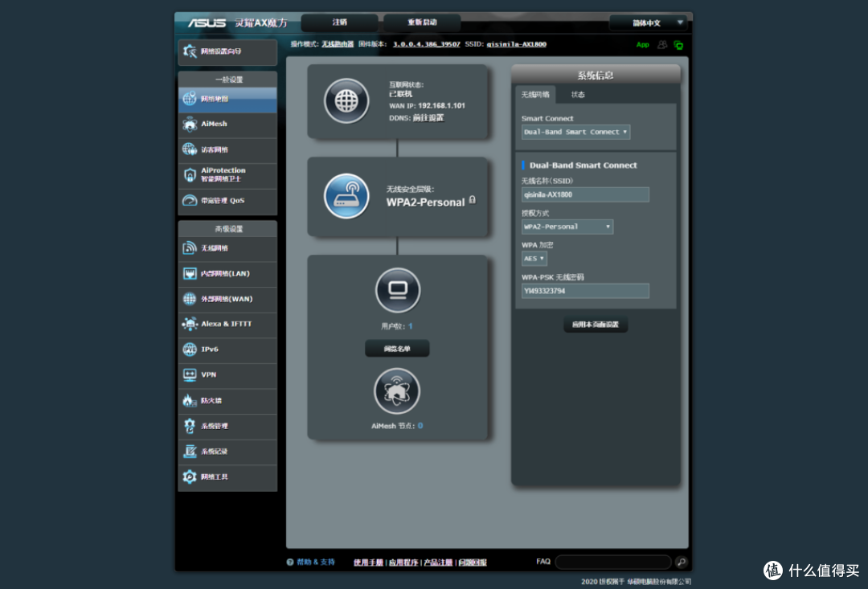
Task: Open the feedback footer link
Action: tap(473, 562)
